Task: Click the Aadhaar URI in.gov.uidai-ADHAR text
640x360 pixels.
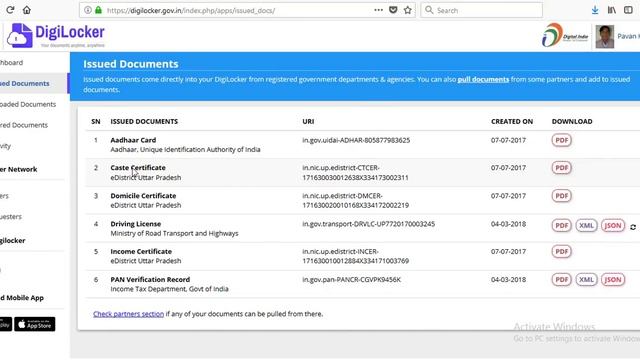Action: (x=356, y=140)
